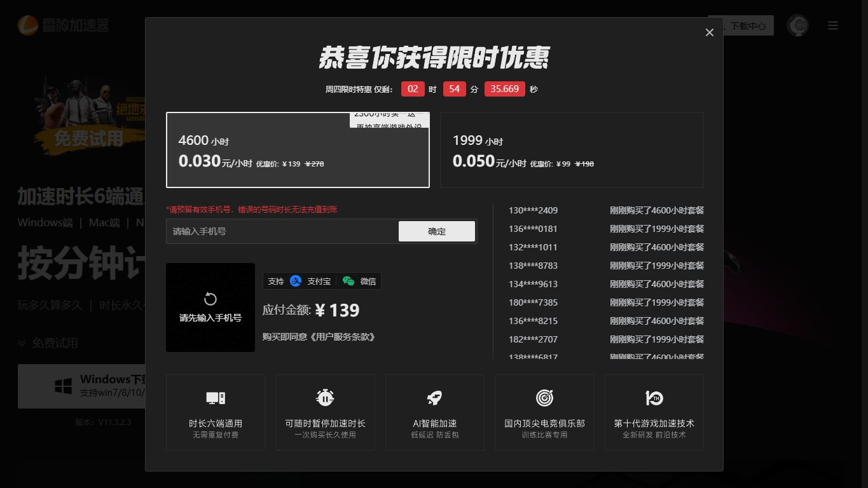Click the crossed-out ¥198 original price
This screenshot has width=868, height=488.
[584, 164]
